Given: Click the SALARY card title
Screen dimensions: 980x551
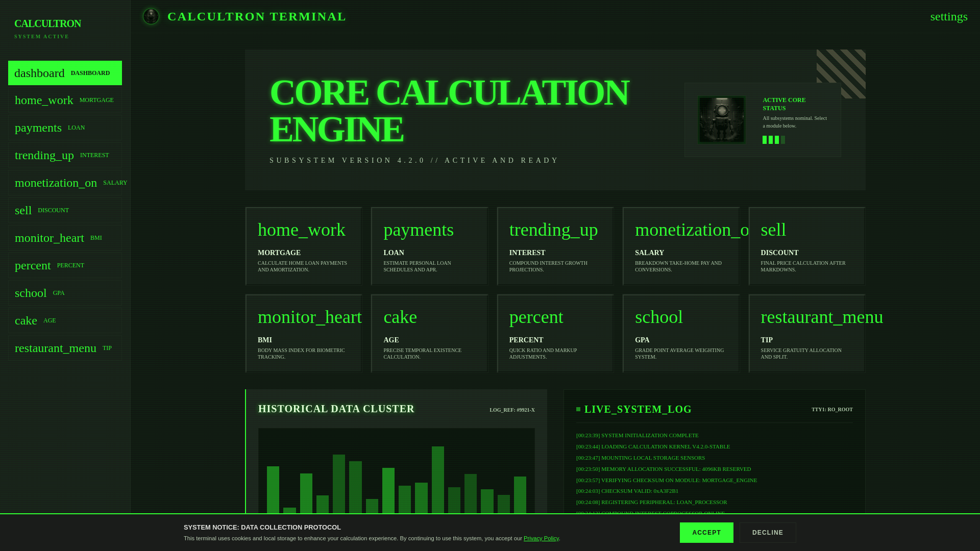Looking at the screenshot, I should (x=649, y=253).
